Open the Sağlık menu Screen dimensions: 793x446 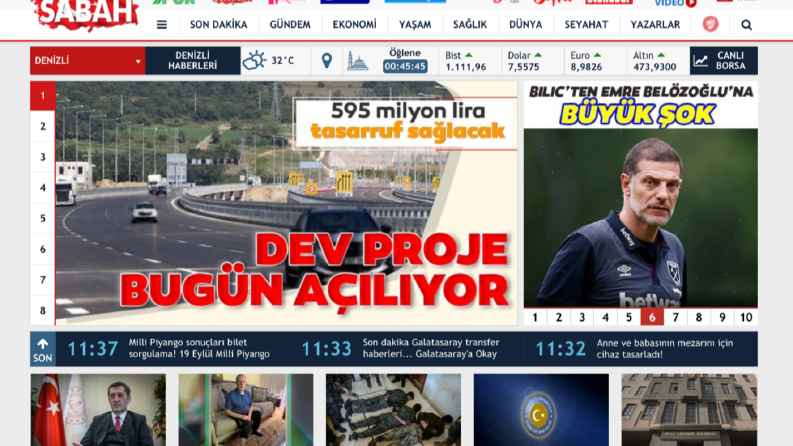click(x=470, y=24)
